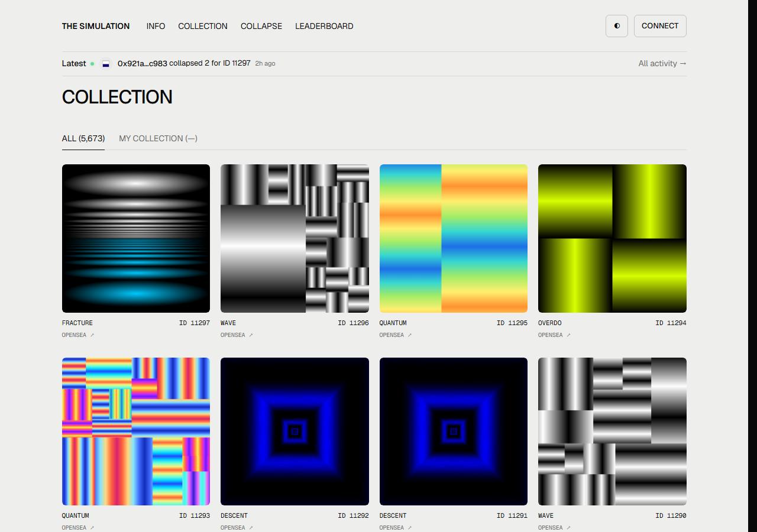Switch to MY COLLECTION tab
The height and width of the screenshot is (532, 757).
point(158,138)
